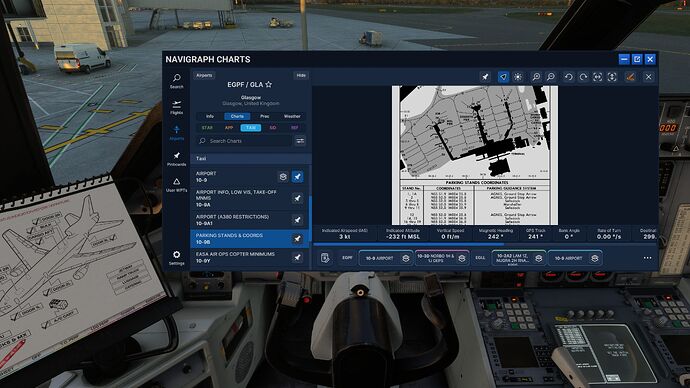Click the parking stands chart image
Viewport: 690px width, 388px height.
click(475, 155)
